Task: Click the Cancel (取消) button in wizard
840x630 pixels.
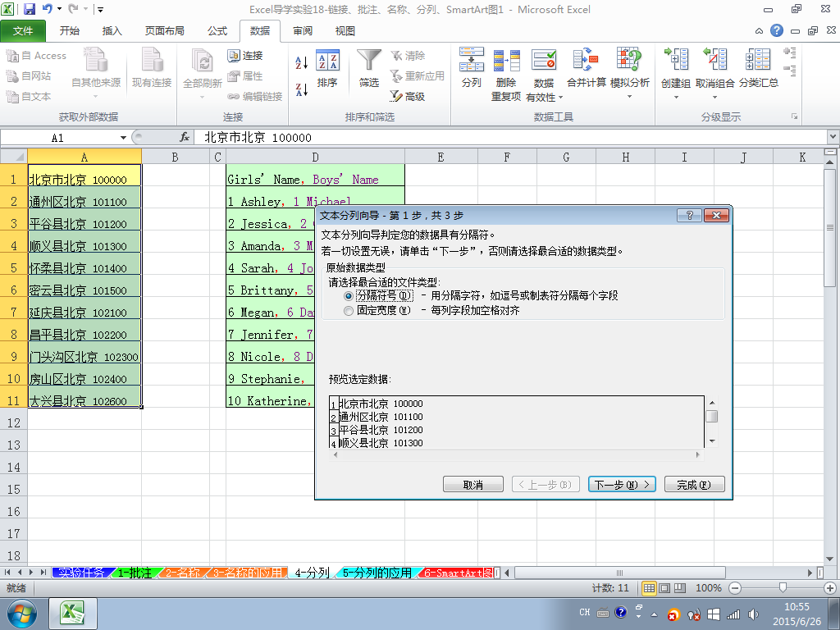Action: point(473,484)
